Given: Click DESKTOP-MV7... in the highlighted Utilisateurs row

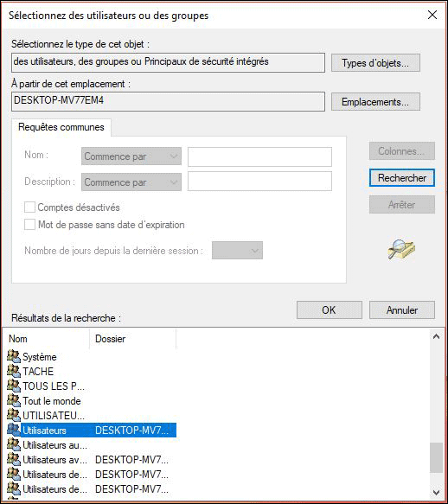Looking at the screenshot, I should pyautogui.click(x=131, y=431).
